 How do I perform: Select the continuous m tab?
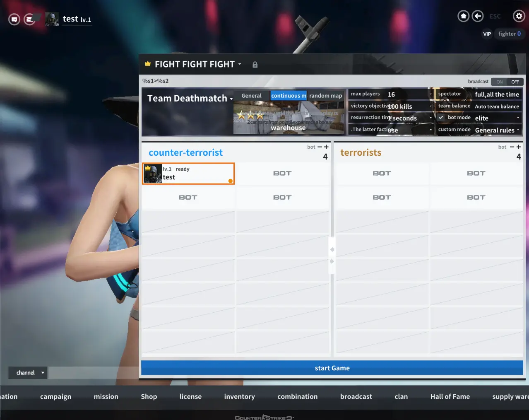(x=289, y=96)
